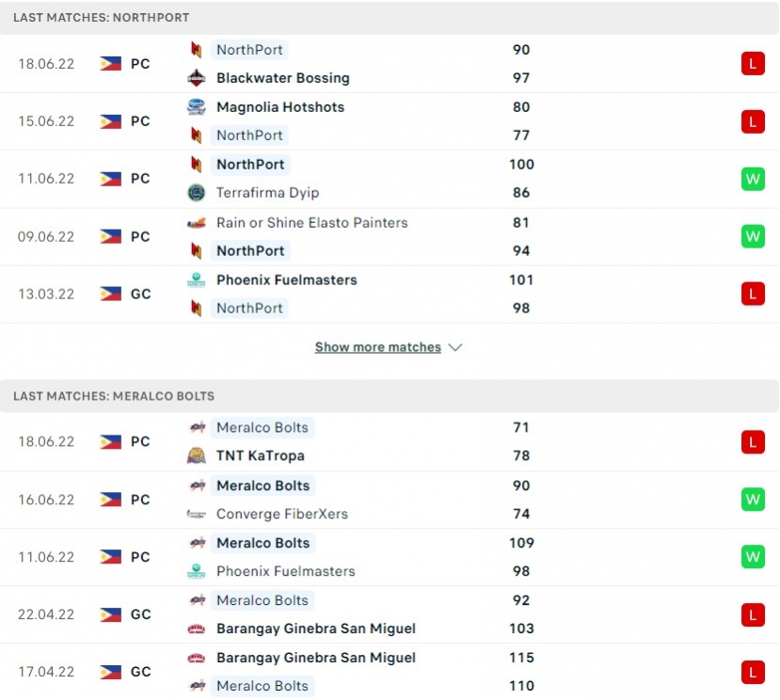Click the Rain or Shine Elasto Painters logo
The image size is (780, 700).
click(x=196, y=223)
